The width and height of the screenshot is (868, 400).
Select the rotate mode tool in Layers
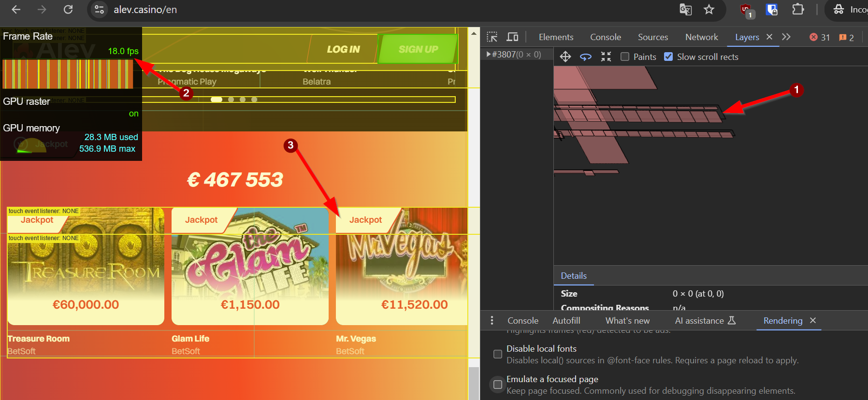pyautogui.click(x=586, y=57)
